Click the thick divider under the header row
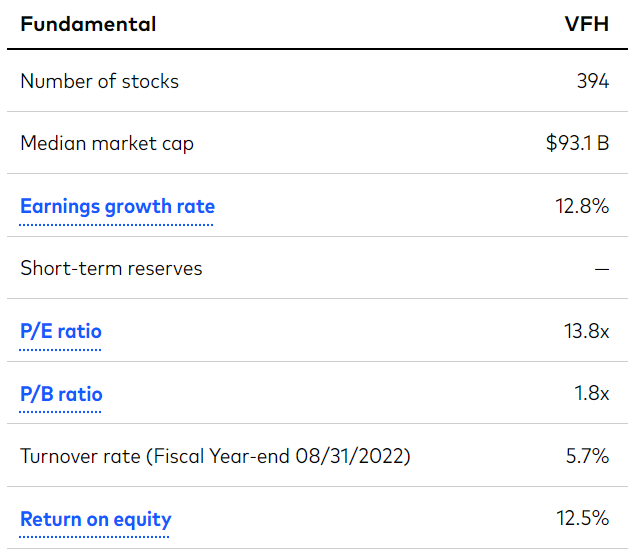Viewport: 628px width, 550px height. coord(314,49)
